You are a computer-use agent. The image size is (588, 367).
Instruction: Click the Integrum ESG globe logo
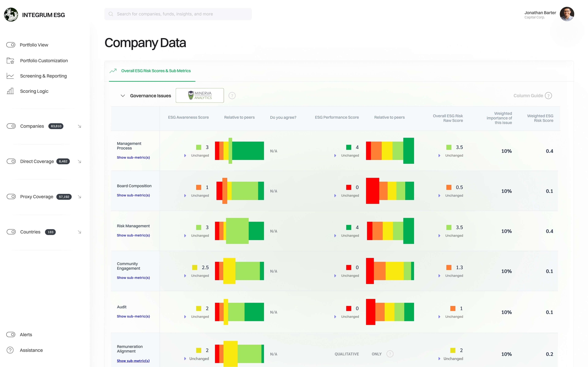tap(11, 15)
